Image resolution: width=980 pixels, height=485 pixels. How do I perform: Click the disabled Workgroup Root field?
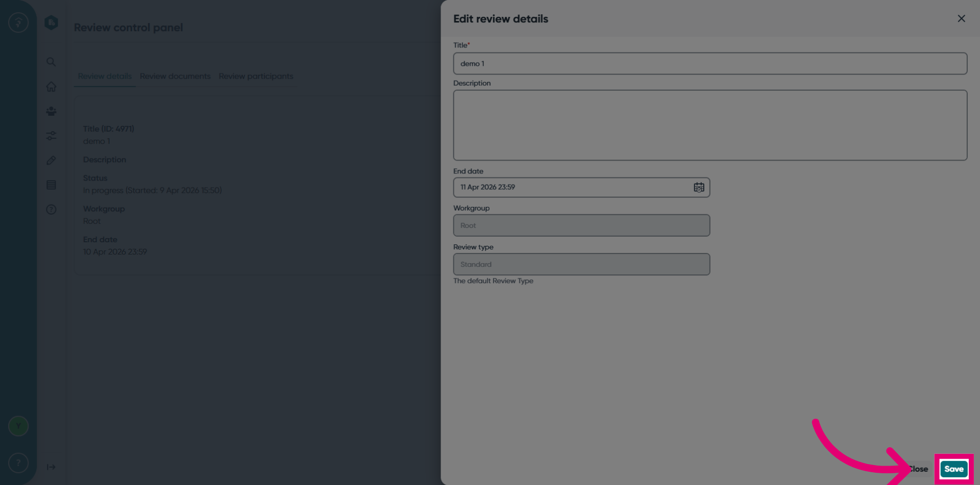tap(581, 225)
